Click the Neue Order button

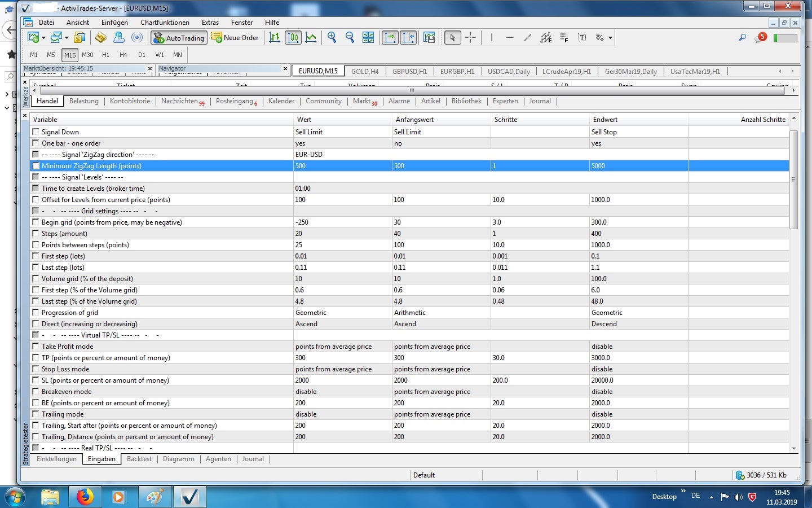point(235,38)
